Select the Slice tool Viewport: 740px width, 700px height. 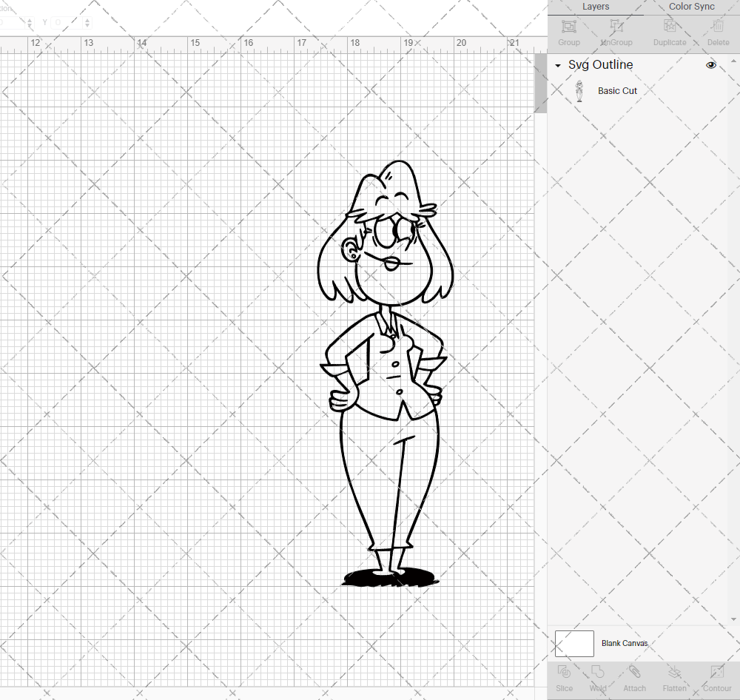pos(564,677)
